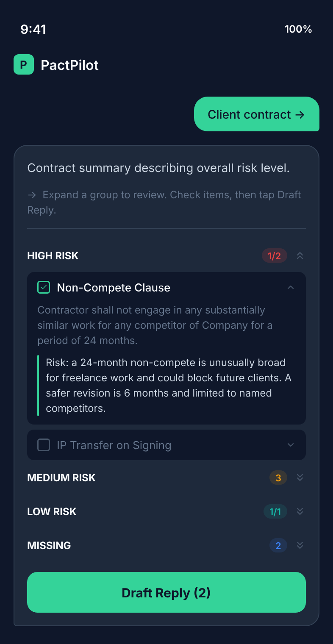This screenshot has width=333, height=644.
Task: Expand the IP Transfer on Signing details
Action: [291, 445]
